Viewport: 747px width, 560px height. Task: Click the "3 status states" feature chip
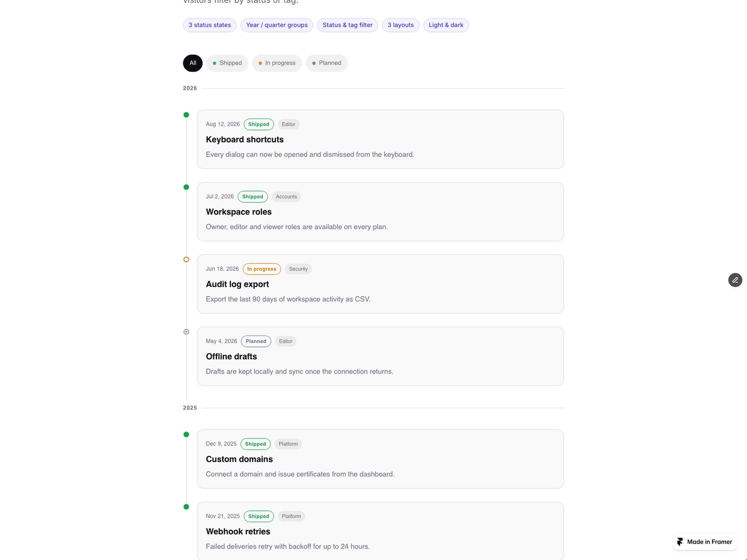tap(210, 25)
